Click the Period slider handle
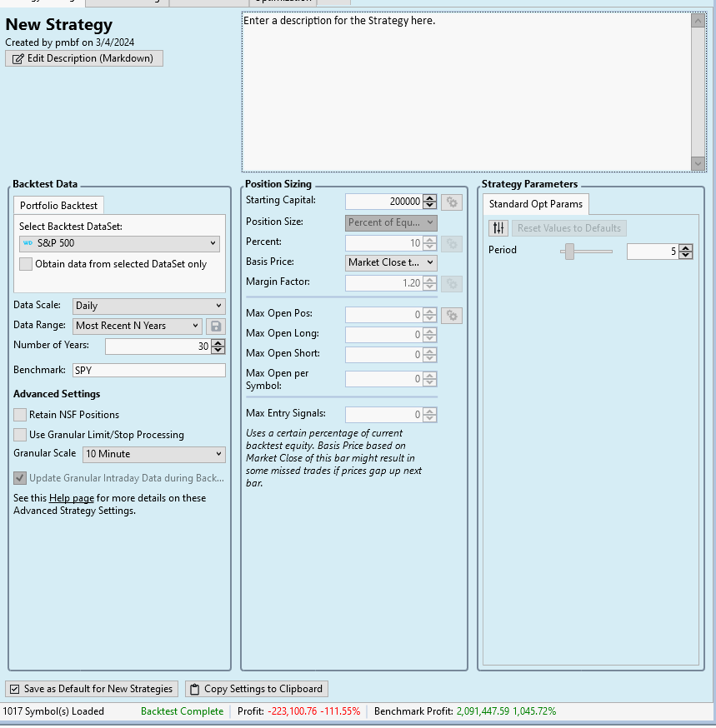The width and height of the screenshot is (716, 728). [x=569, y=251]
